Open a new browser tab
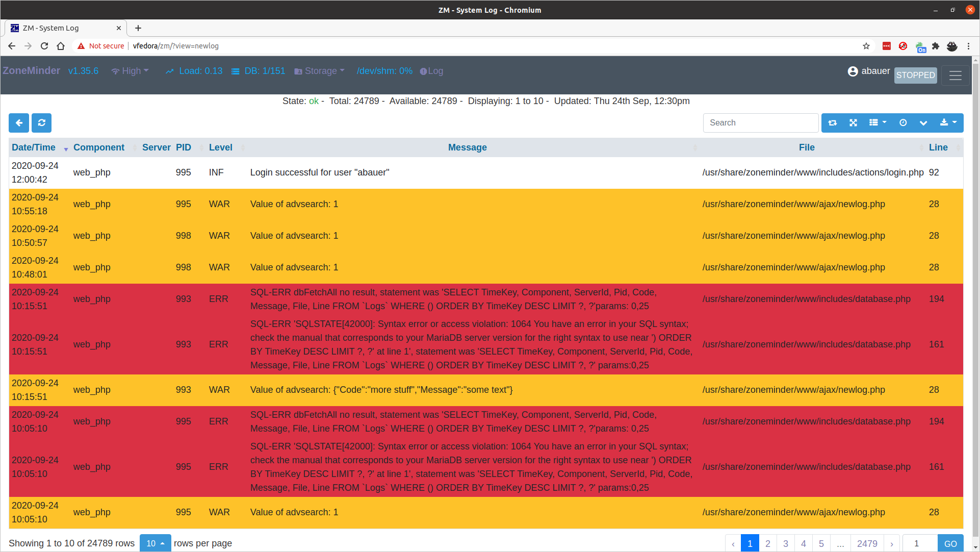 pyautogui.click(x=138, y=28)
